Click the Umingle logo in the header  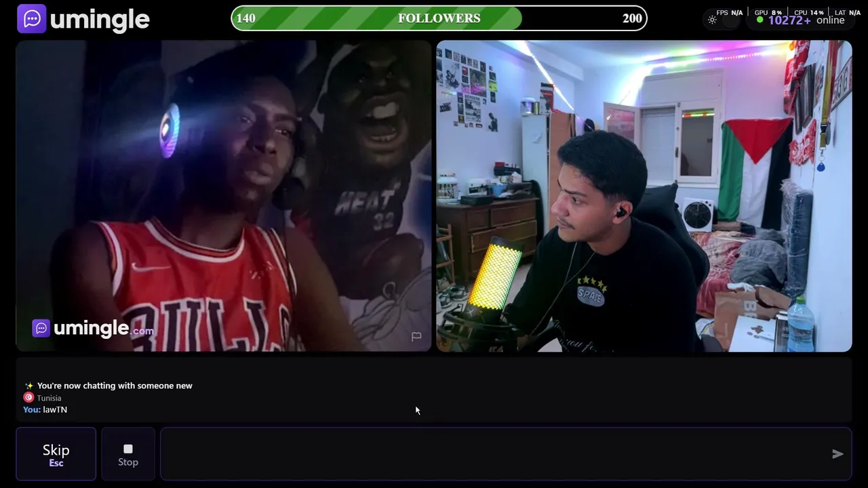[83, 19]
